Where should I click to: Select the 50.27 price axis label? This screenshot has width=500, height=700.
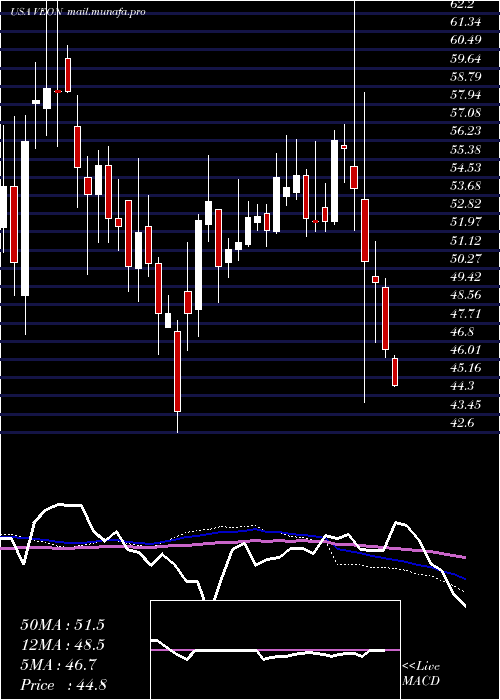point(466,258)
